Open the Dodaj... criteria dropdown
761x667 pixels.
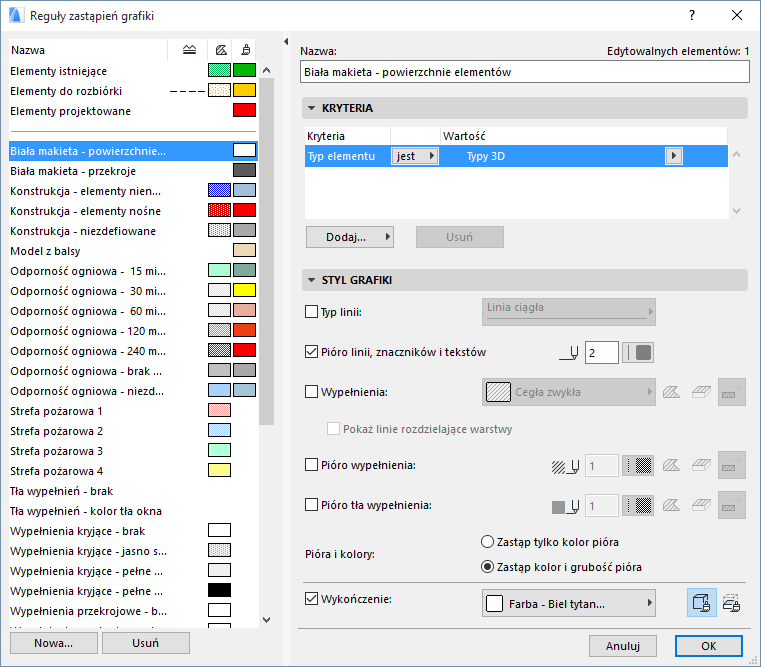point(349,237)
